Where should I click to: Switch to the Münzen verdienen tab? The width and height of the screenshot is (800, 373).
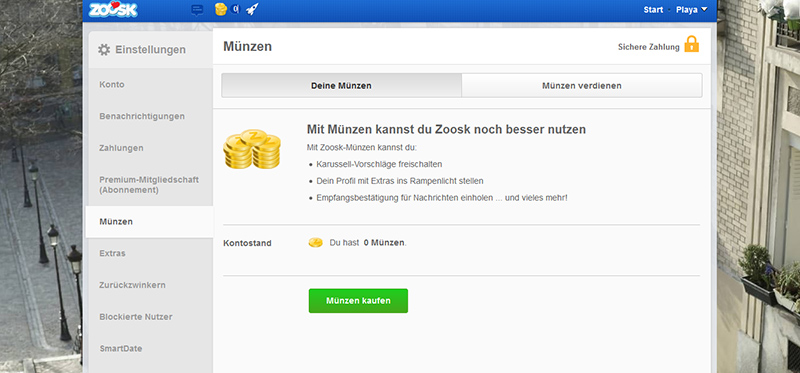pyautogui.click(x=582, y=86)
